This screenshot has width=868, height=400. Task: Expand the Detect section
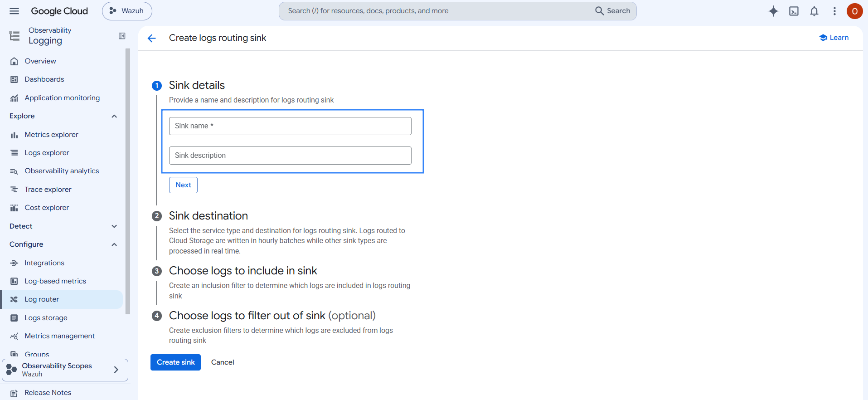pos(114,226)
